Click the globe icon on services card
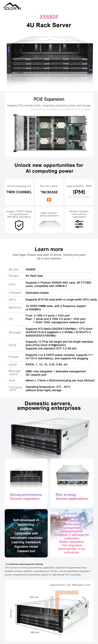This screenshot has height=644, width=98. coord(54,520)
